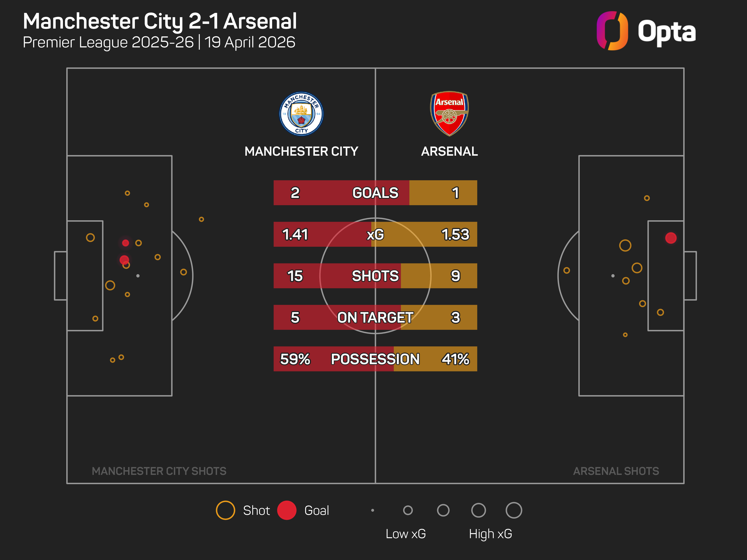The image size is (747, 560).
Task: Select the MANCHESTER CITY team name label
Action: pos(301,151)
